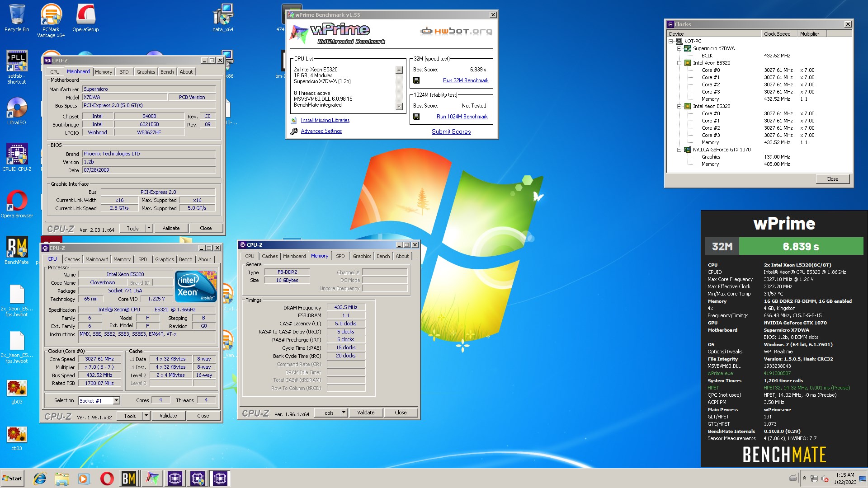Click Clock Speed column header in Clocks
Image resolution: width=868 pixels, height=488 pixels.
(779, 34)
